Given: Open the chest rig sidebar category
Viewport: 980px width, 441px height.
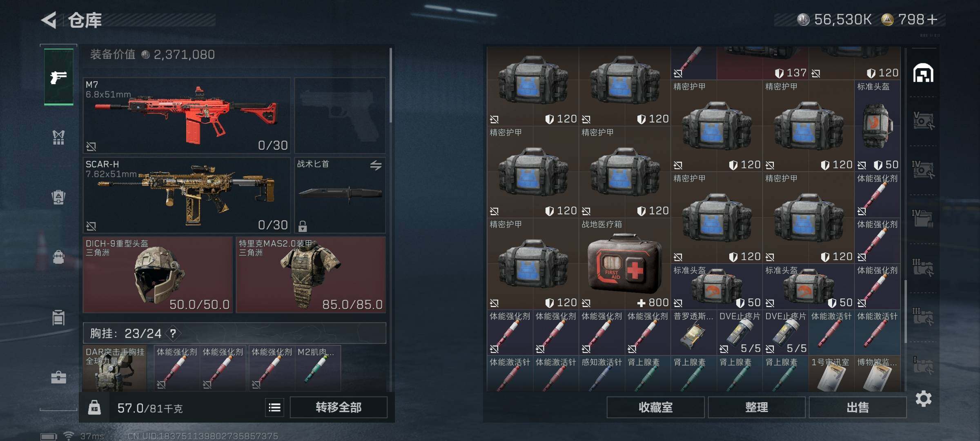Looking at the screenshot, I should click(58, 138).
